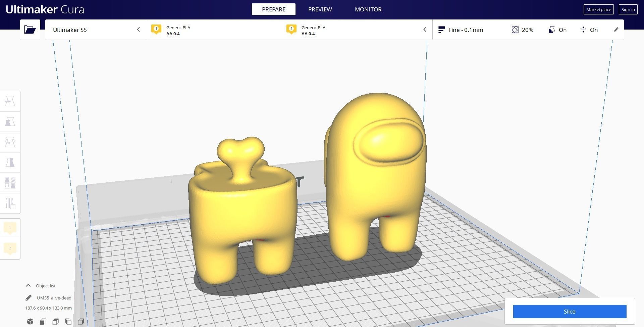Click extruder 1 Generic PLA badge
644x327 pixels.
156,29
